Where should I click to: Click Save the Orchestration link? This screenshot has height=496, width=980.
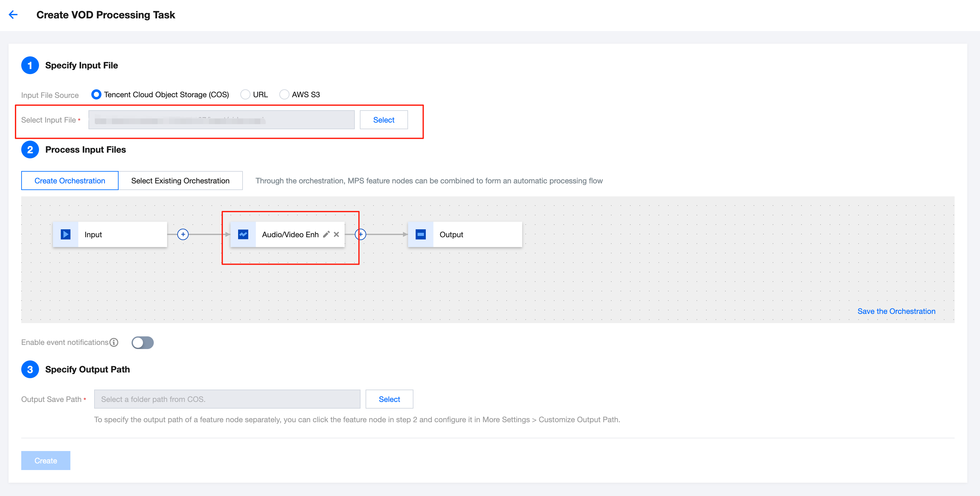pos(896,311)
